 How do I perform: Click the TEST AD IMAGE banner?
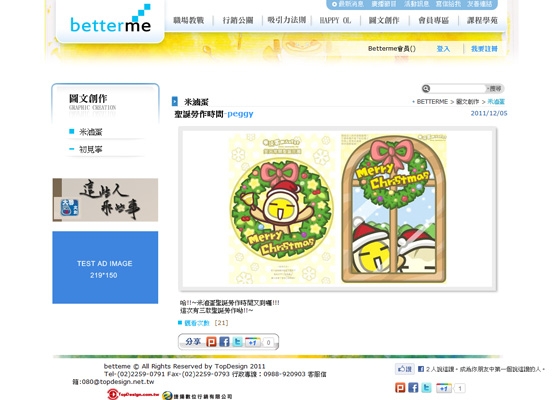[x=105, y=268]
